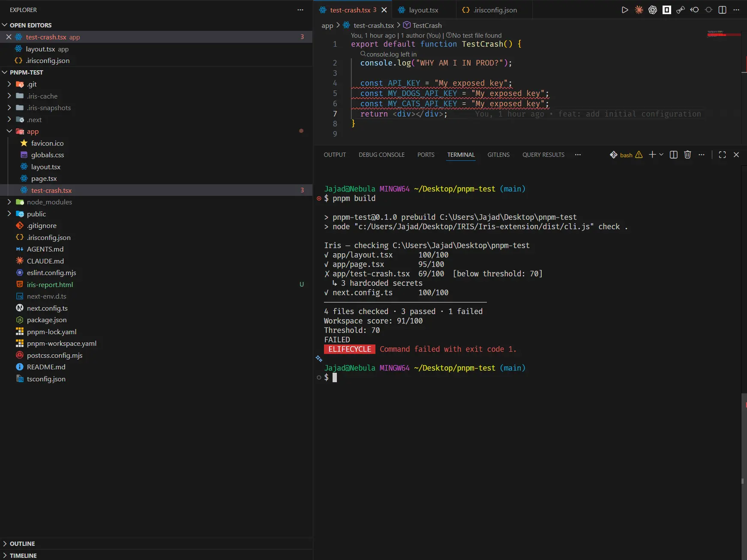Select the TERMINAL panel tab
The image size is (747, 560).
coord(461,155)
